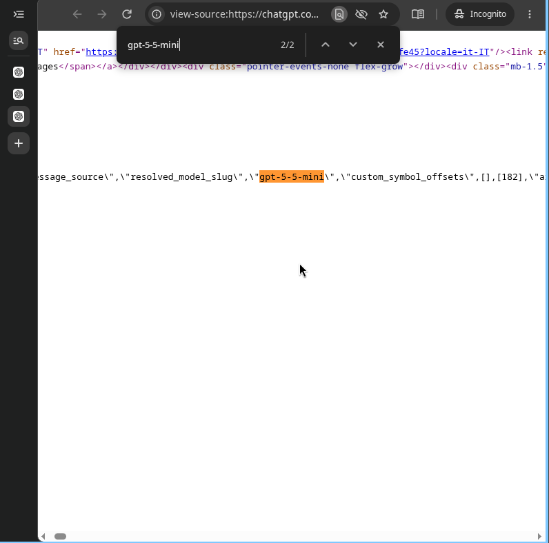Viewport: 549px width, 543px height.
Task: Go forward to next page
Action: click(102, 14)
